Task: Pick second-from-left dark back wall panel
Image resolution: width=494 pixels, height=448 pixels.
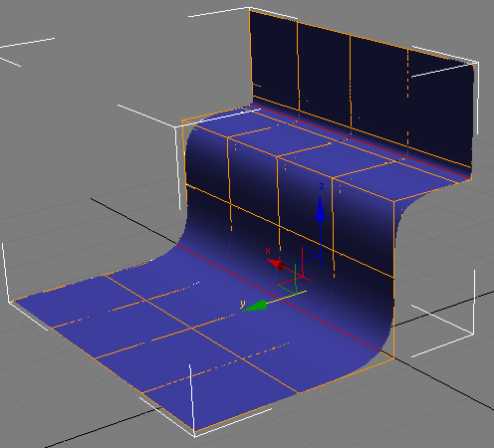Action: pos(324,75)
